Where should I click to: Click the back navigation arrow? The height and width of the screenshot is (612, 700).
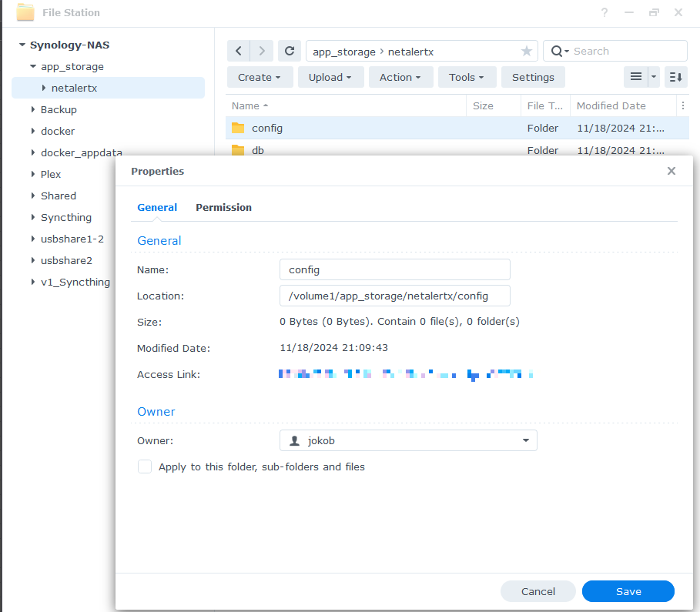pyautogui.click(x=239, y=51)
